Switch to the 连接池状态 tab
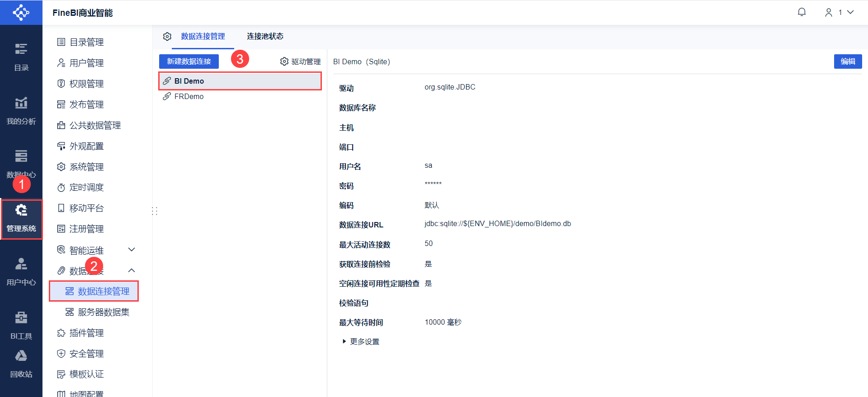The width and height of the screenshot is (868, 397). 265,36
